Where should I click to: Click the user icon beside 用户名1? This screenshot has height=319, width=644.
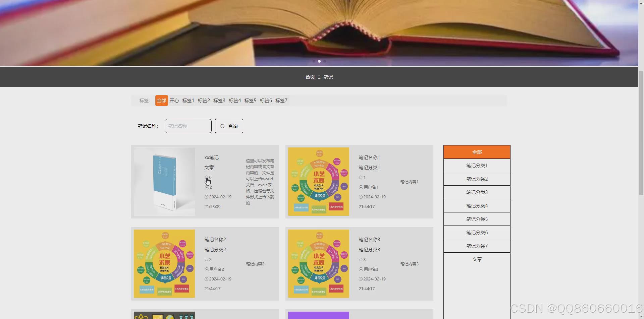coord(361,187)
